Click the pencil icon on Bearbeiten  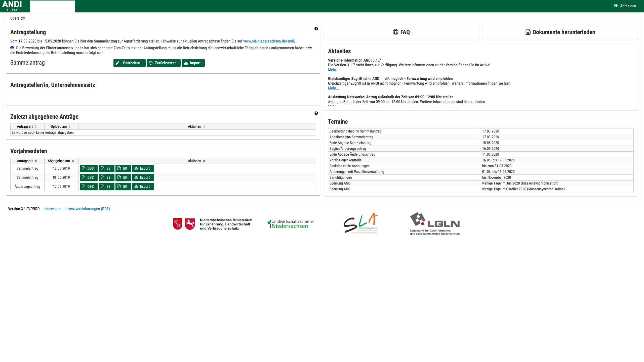coord(117,63)
